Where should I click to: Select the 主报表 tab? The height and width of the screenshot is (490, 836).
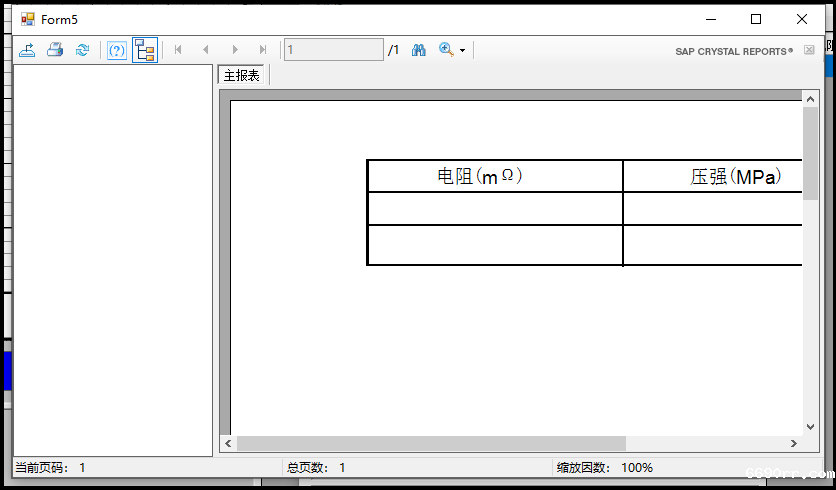242,76
